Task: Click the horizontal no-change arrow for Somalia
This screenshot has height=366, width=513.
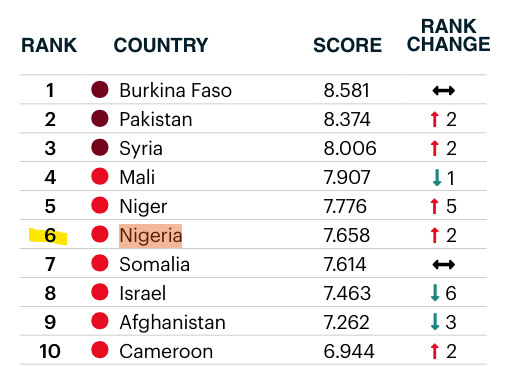Action: point(444,265)
